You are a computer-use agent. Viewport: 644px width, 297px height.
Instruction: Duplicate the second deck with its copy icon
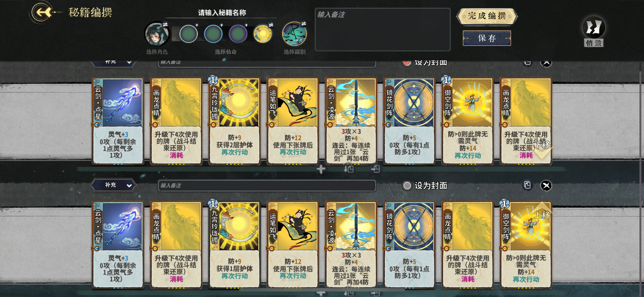click(x=527, y=185)
